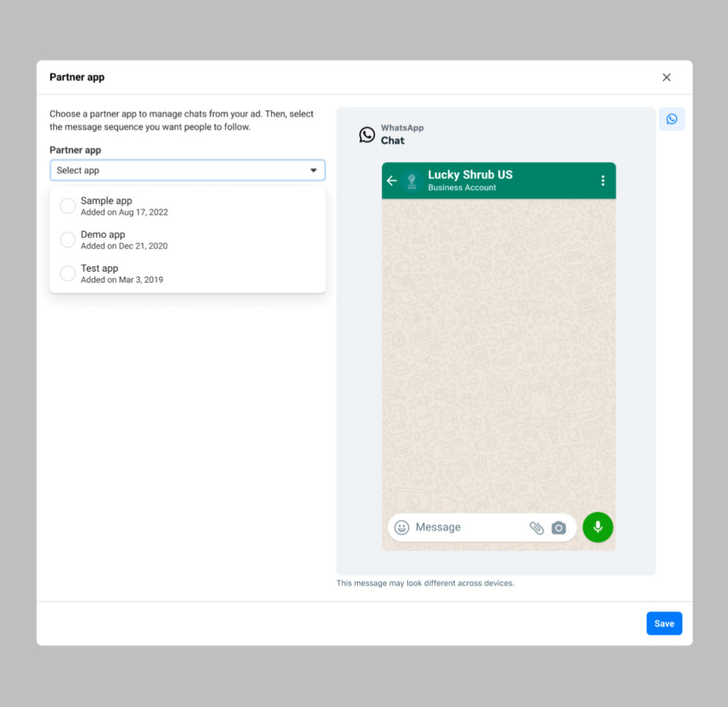Open the Select app dropdown

[187, 170]
